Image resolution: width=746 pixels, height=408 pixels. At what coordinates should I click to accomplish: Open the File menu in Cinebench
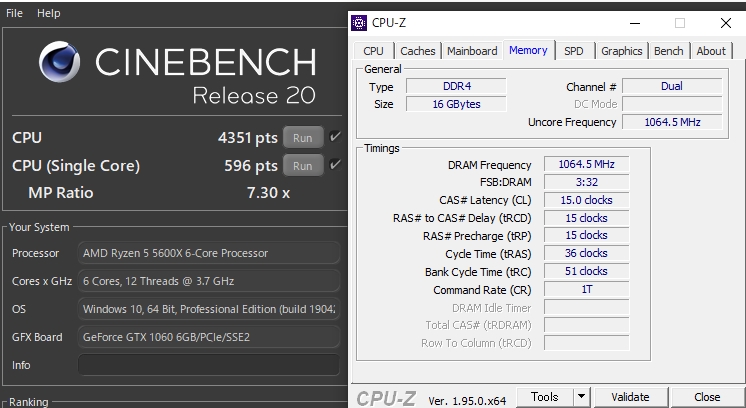[x=14, y=13]
